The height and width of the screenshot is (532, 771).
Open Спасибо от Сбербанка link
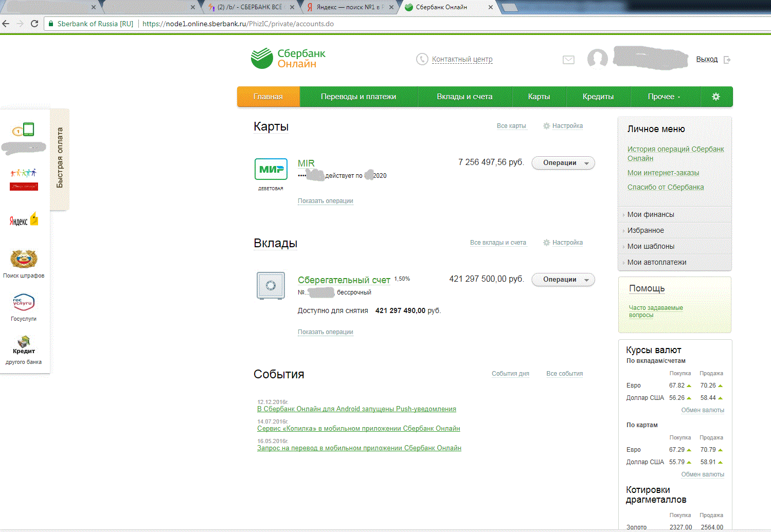tap(666, 187)
